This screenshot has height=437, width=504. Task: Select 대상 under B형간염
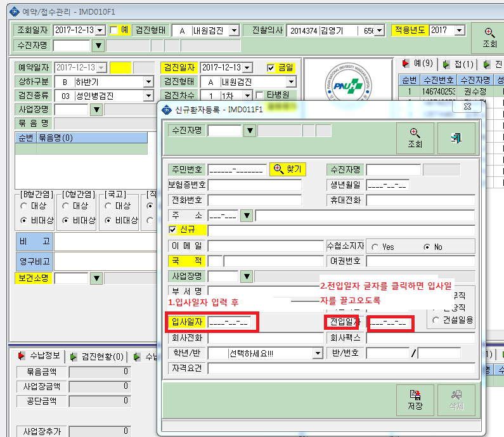pos(23,205)
